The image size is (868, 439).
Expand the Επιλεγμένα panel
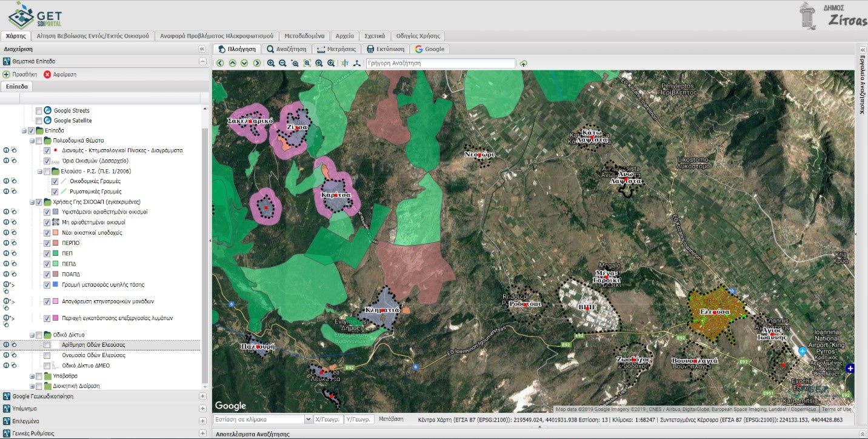[202, 420]
